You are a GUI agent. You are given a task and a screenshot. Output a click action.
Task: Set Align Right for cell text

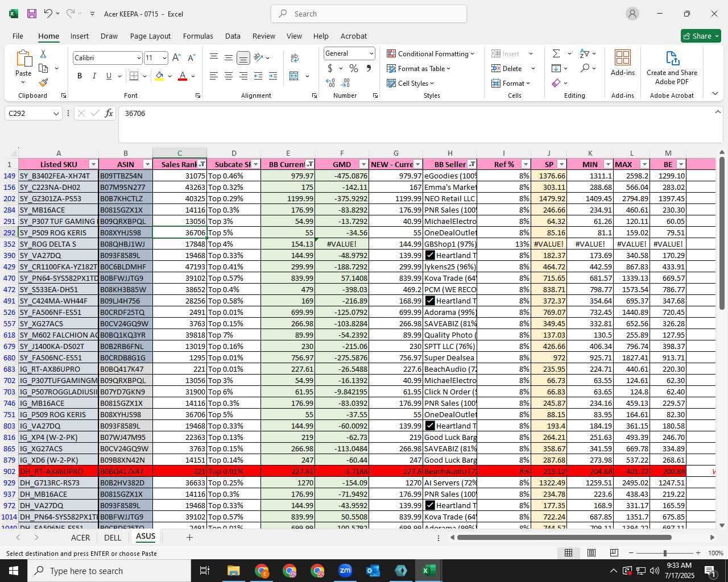pos(243,76)
